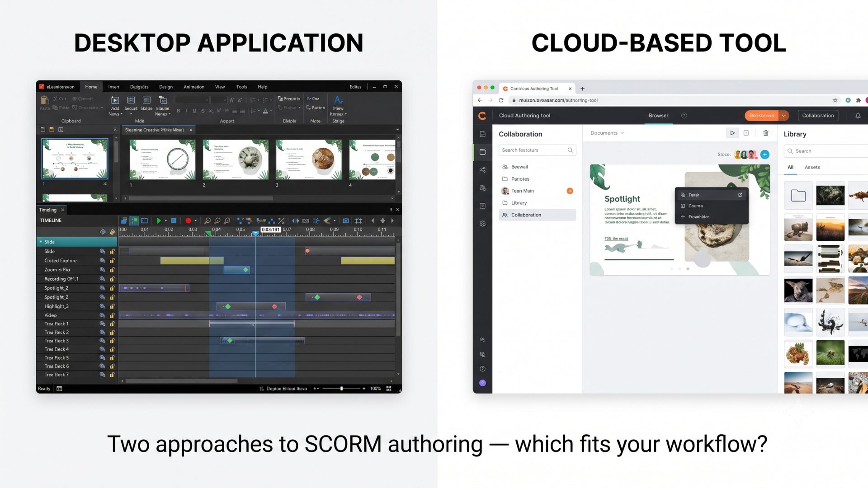The width and height of the screenshot is (868, 488).
Task: Click the trash delete icon in the cloud tool
Action: (766, 133)
